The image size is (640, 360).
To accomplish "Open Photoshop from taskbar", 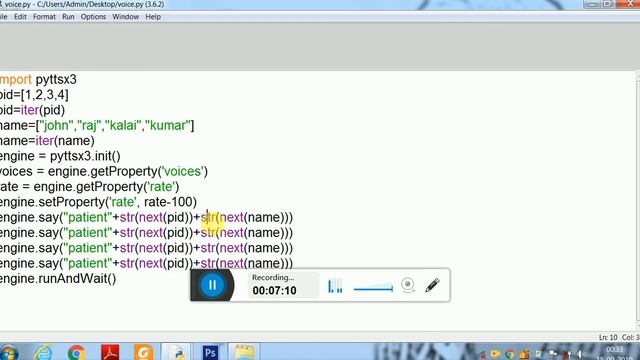I will click(x=210, y=353).
